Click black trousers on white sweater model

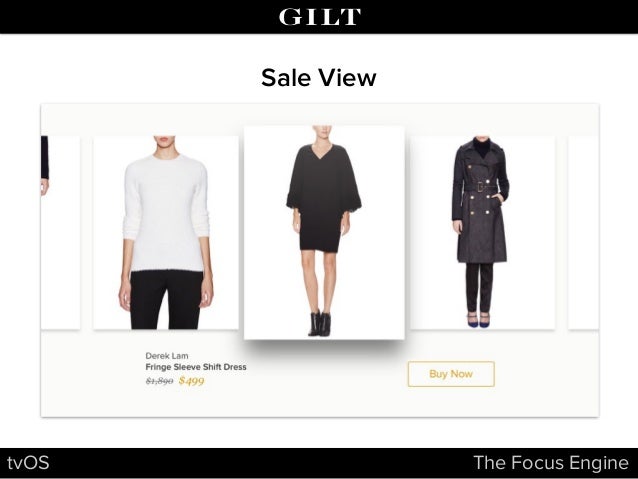pyautogui.click(x=166, y=300)
